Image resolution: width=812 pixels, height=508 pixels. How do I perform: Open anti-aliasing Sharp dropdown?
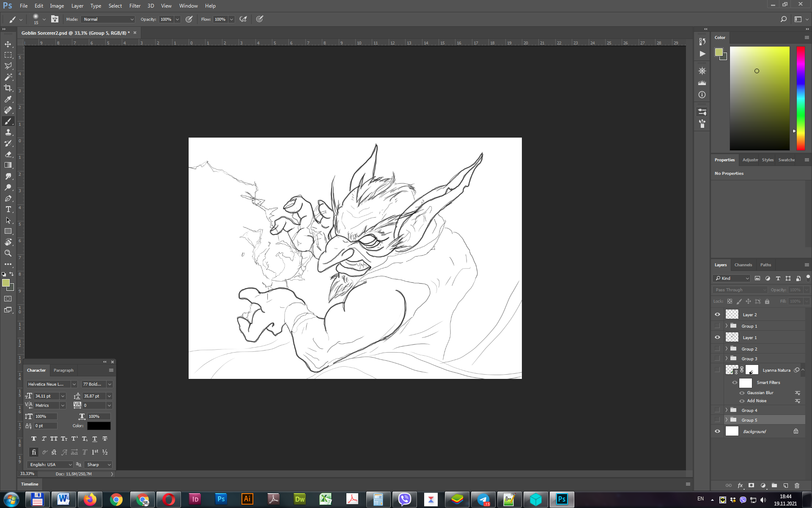98,464
